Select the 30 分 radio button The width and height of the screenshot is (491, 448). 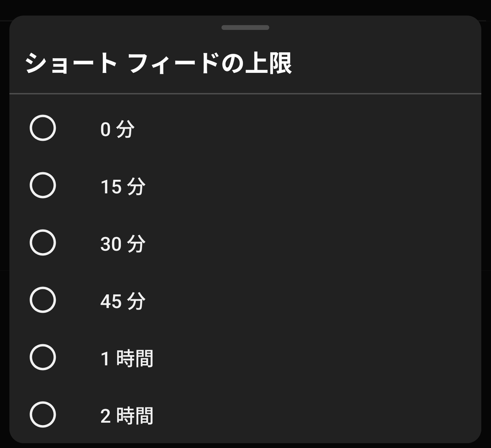pos(43,243)
